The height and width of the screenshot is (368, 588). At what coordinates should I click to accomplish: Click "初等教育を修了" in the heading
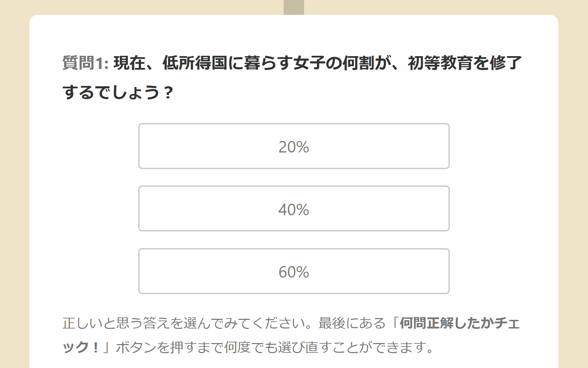(464, 63)
